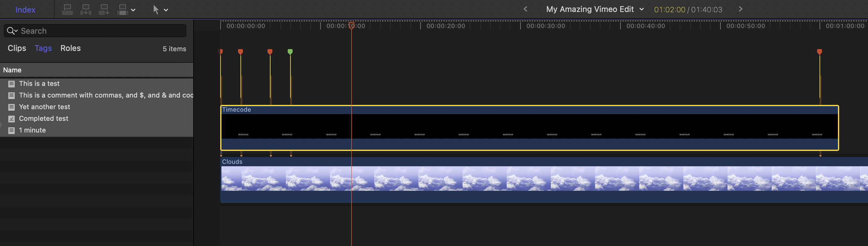Open the edit options chevron beside Overwrite
The image size is (868, 246).
(x=133, y=10)
